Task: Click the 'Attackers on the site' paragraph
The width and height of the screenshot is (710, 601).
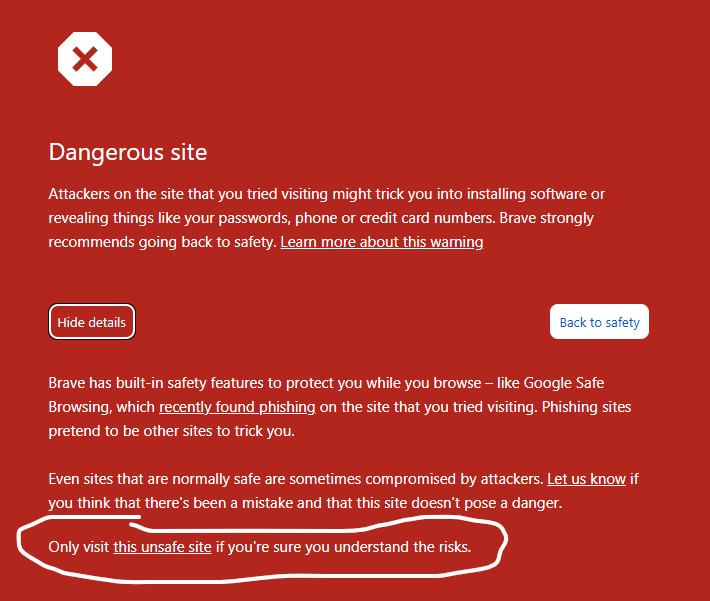Action: click(x=326, y=218)
